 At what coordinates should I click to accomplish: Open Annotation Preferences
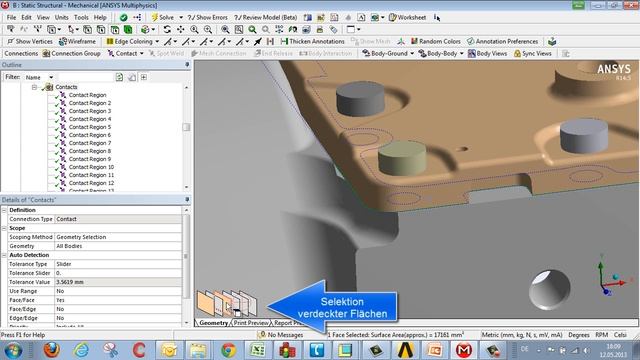pos(502,41)
